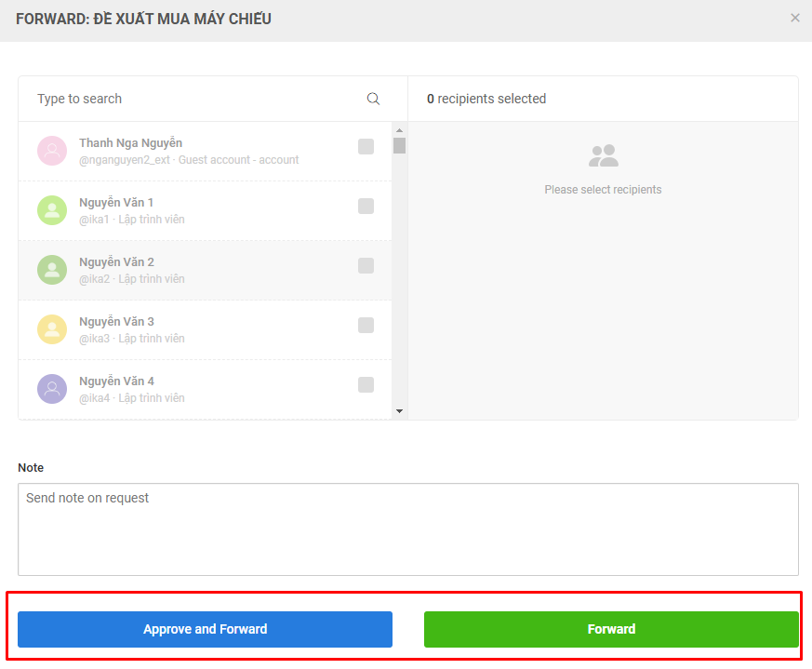
Task: Click the user list scrollbar thumb
Action: [x=399, y=146]
